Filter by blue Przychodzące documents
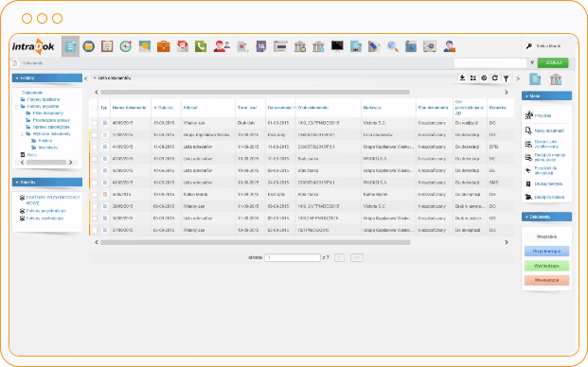Image resolution: width=588 pixels, height=367 pixels. click(x=546, y=252)
